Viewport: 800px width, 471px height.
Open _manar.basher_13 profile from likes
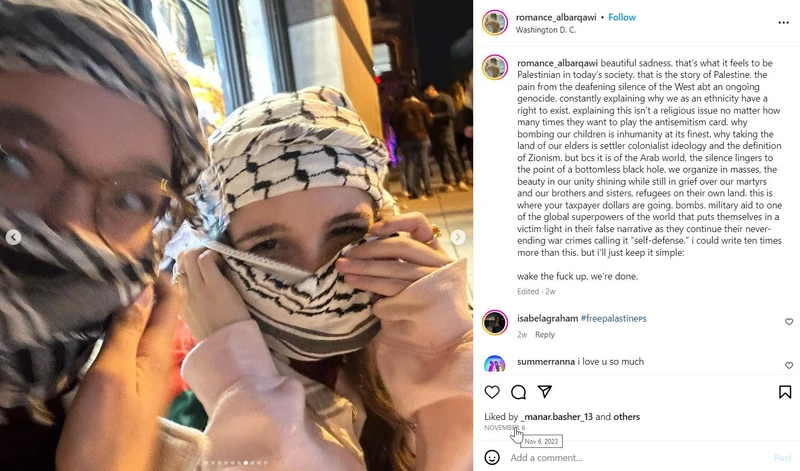[557, 417]
